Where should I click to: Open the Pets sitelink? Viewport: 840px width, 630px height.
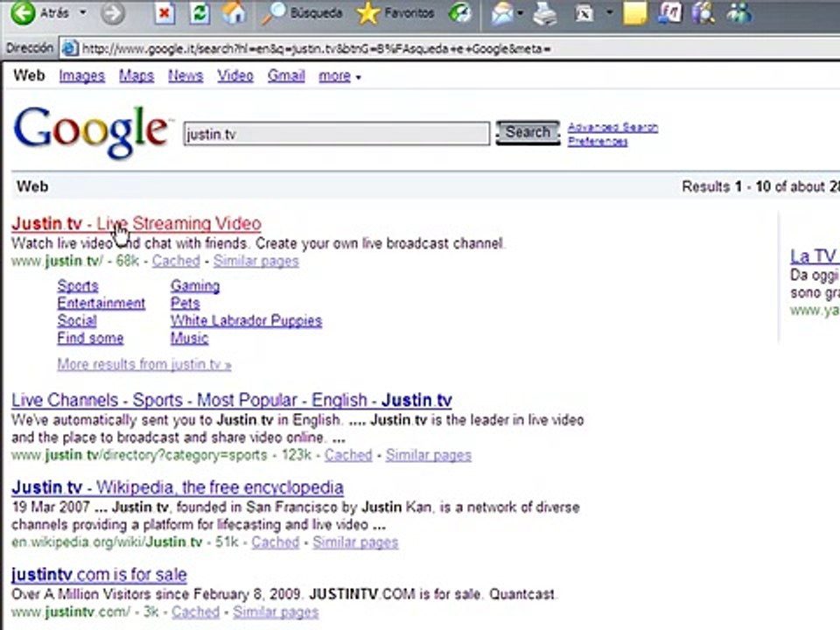[185, 304]
